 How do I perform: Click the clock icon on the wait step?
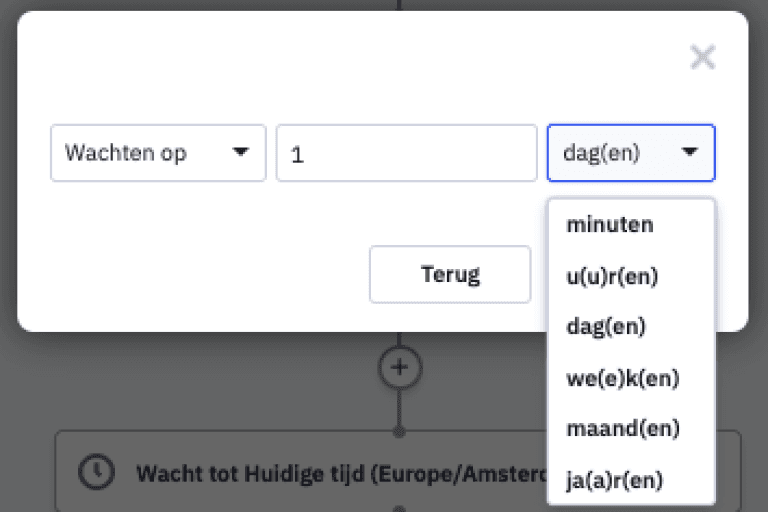(x=96, y=472)
